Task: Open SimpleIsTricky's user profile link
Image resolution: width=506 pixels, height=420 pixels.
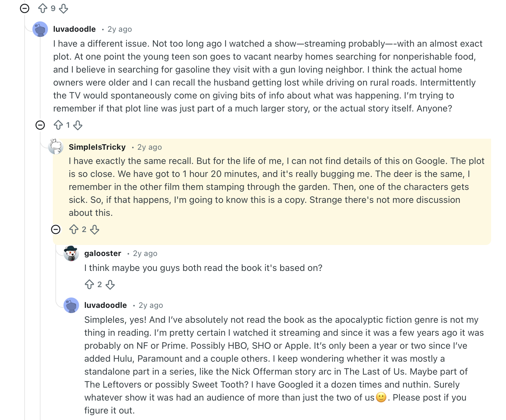Action: tap(97, 147)
